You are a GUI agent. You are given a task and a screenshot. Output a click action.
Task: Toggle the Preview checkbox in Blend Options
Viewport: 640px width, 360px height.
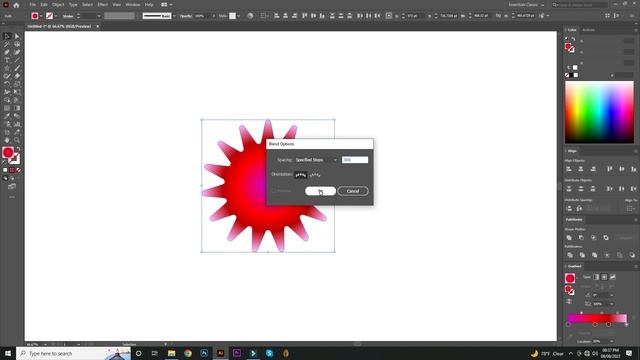(x=274, y=191)
